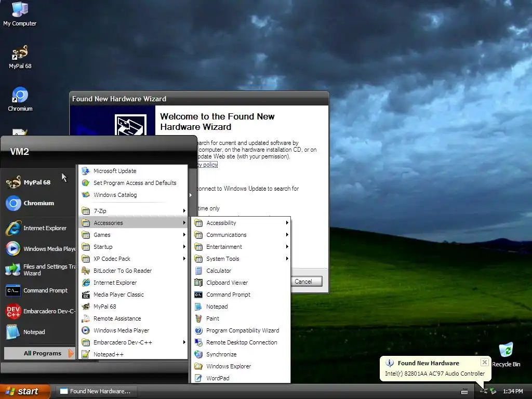Open Microsoft Update in All Programs
The height and width of the screenshot is (399, 532).
(133, 171)
